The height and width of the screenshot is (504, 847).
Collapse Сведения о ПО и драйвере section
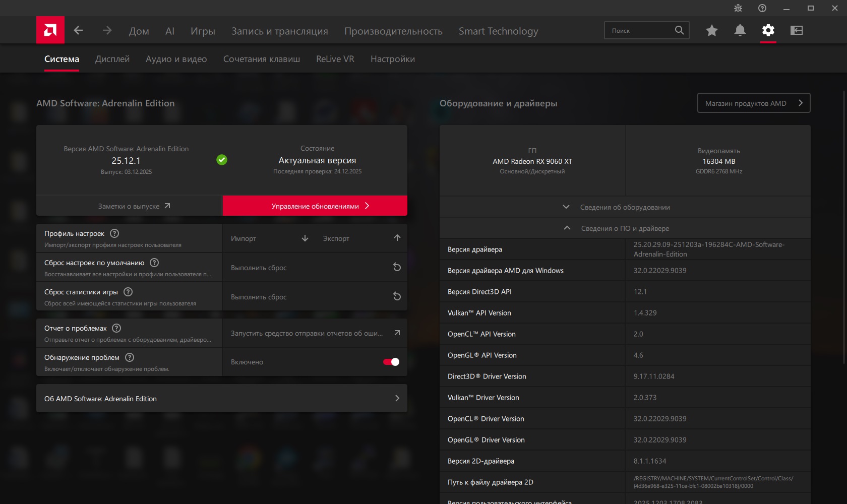625,228
